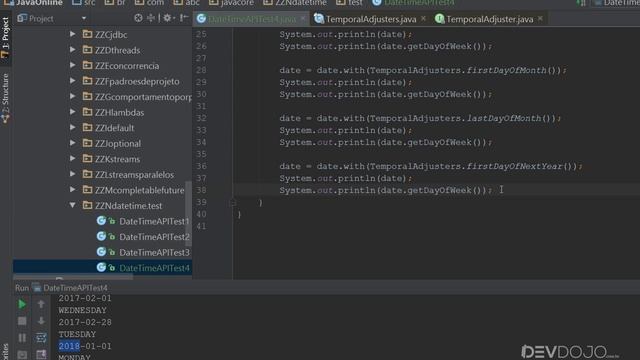The width and height of the screenshot is (640, 360).
Task: Click scroll-from-source target icon in Project header
Action: (x=138, y=18)
